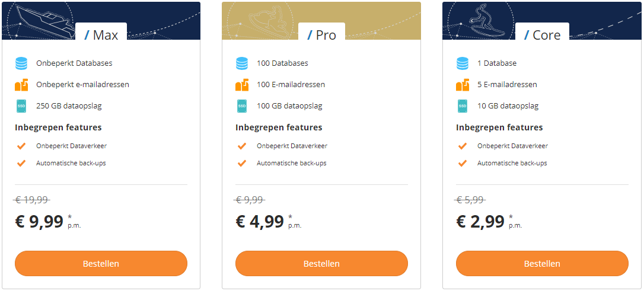This screenshot has height=291, width=644.
Task: Click the mailbox icon in Max plan
Action: tap(21, 85)
